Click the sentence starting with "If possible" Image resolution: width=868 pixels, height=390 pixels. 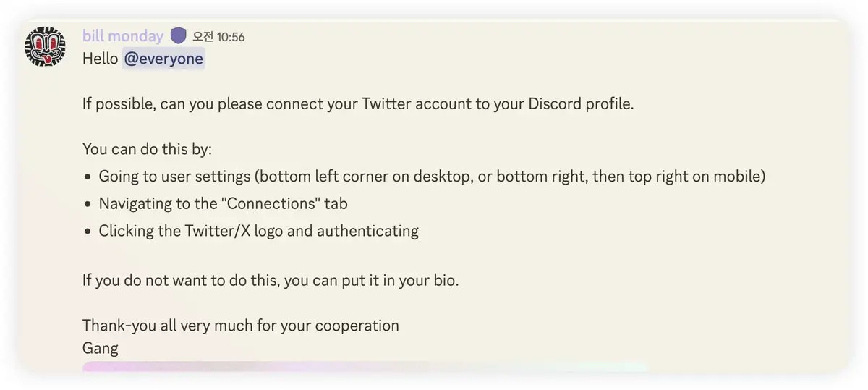(x=357, y=103)
